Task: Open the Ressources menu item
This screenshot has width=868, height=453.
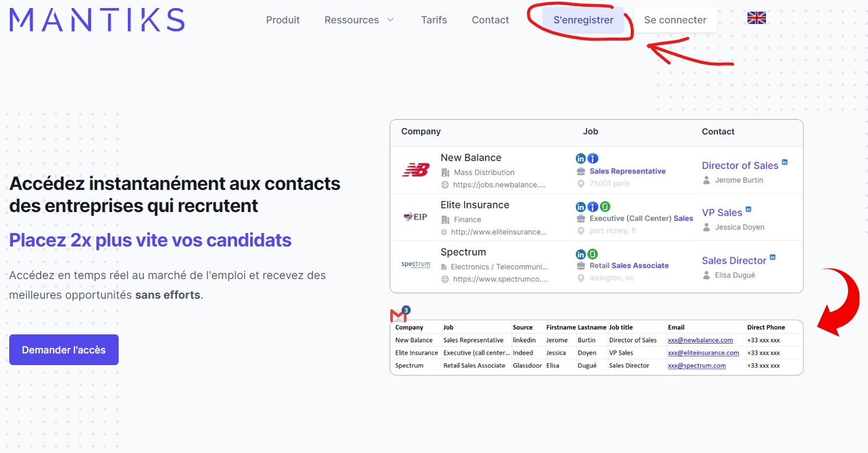Action: tap(352, 20)
